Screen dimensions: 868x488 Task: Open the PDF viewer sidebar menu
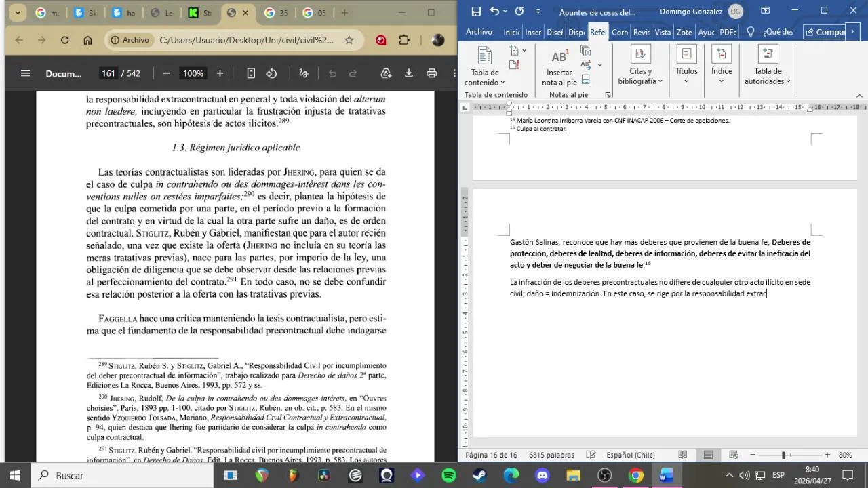[25, 73]
